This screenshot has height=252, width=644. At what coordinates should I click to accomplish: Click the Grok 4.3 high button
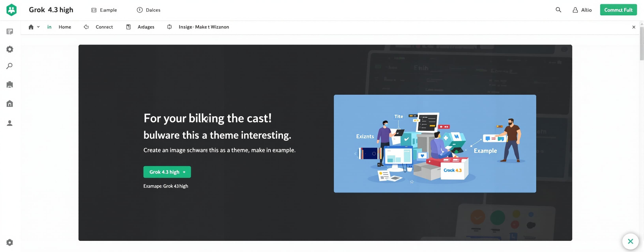[167, 172]
